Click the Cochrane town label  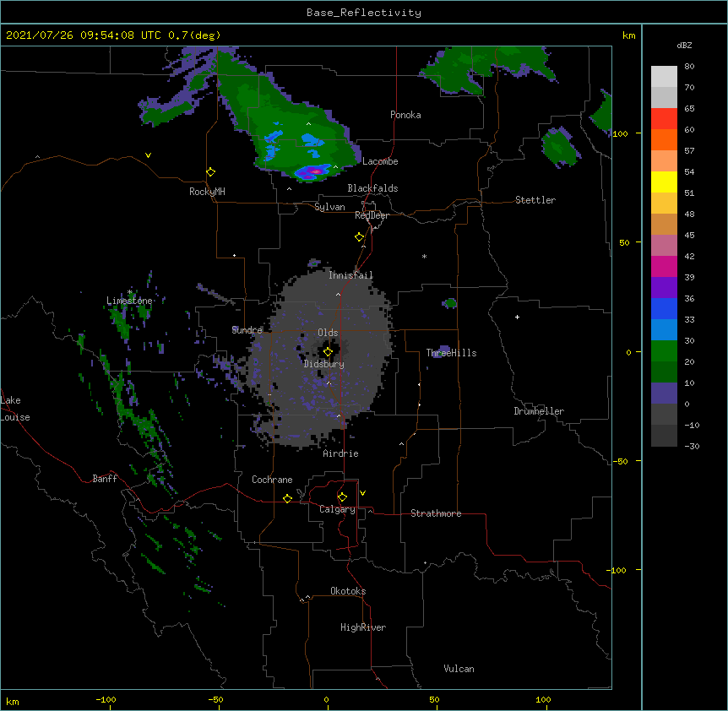click(272, 480)
